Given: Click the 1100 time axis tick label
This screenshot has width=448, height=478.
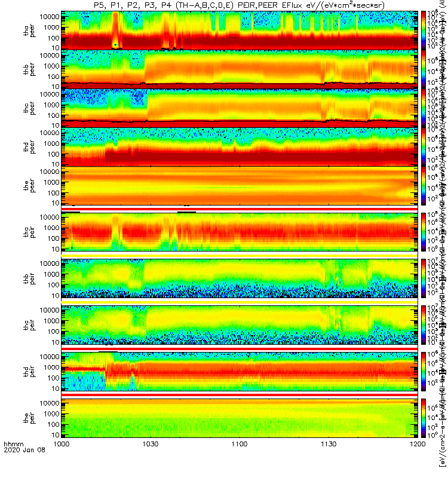Looking at the screenshot, I should 240,444.
